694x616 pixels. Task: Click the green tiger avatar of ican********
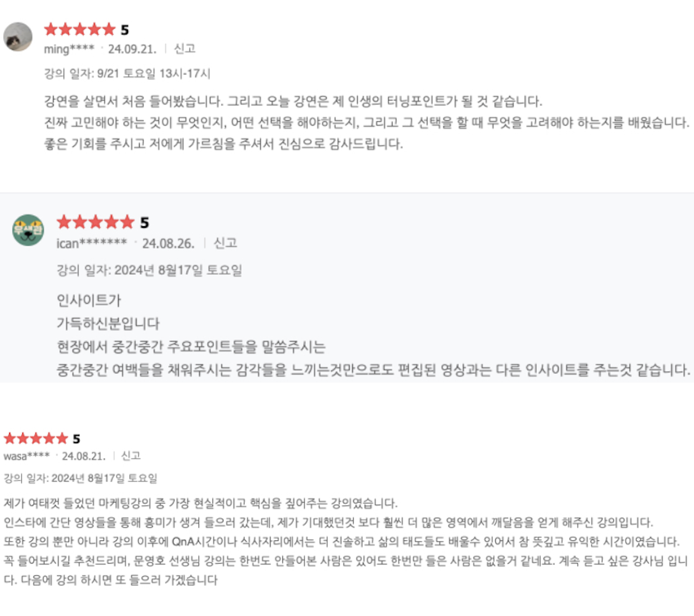[x=28, y=230]
